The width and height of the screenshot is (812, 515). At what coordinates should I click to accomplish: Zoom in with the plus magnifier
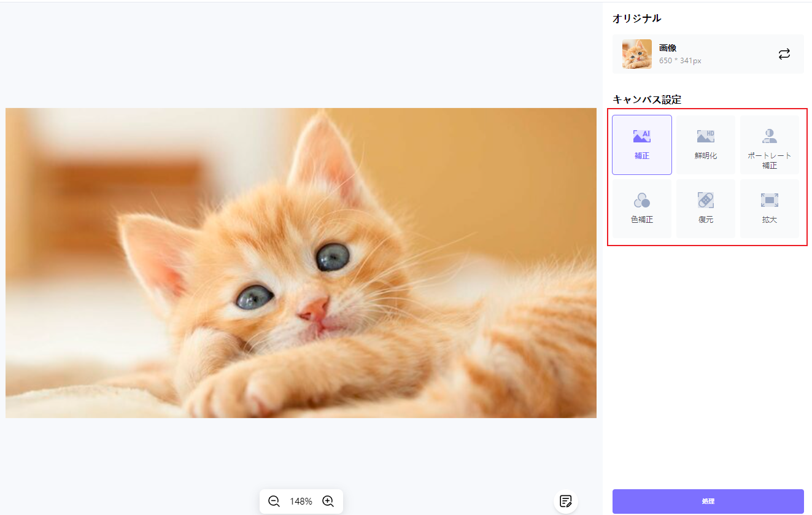pyautogui.click(x=328, y=501)
